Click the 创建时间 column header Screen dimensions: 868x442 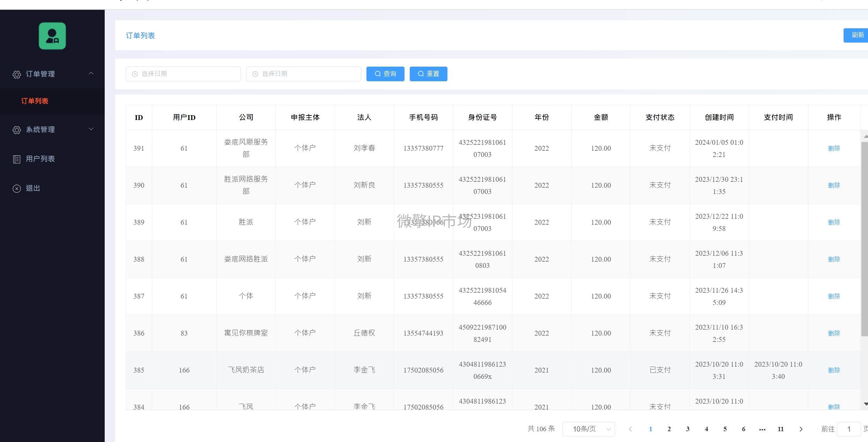tap(719, 117)
